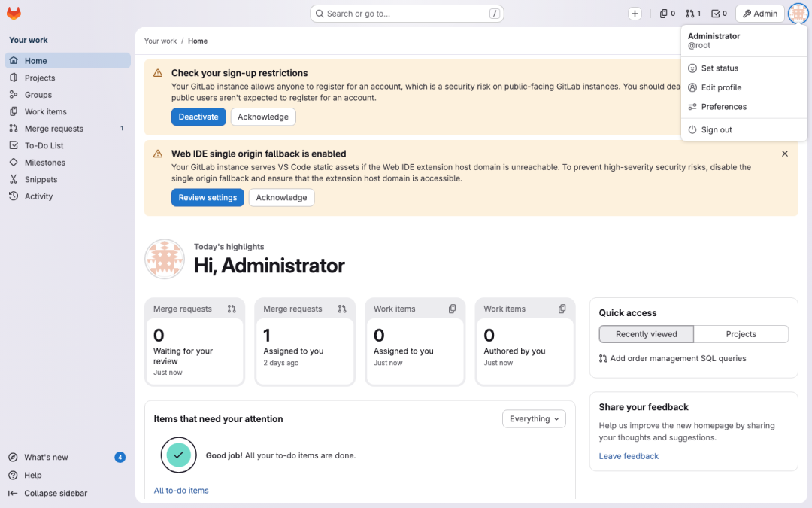Open Milestones in sidebar
This screenshot has width=812, height=508.
(68, 163)
